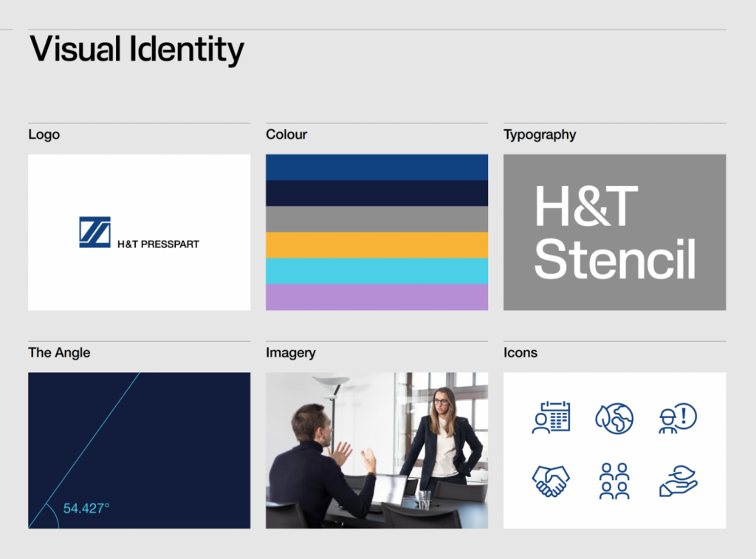Pick the royal blue colour stripe
The height and width of the screenshot is (559, 756).
(x=377, y=168)
